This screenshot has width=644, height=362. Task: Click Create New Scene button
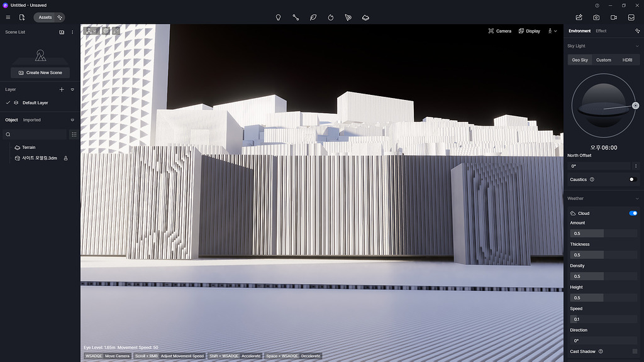click(x=40, y=73)
